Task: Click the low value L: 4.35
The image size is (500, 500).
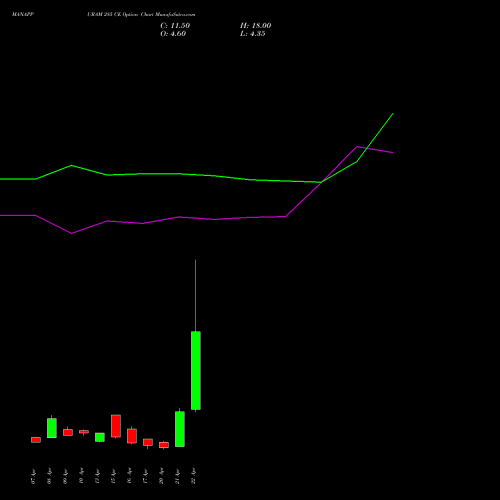Action: click(x=253, y=34)
